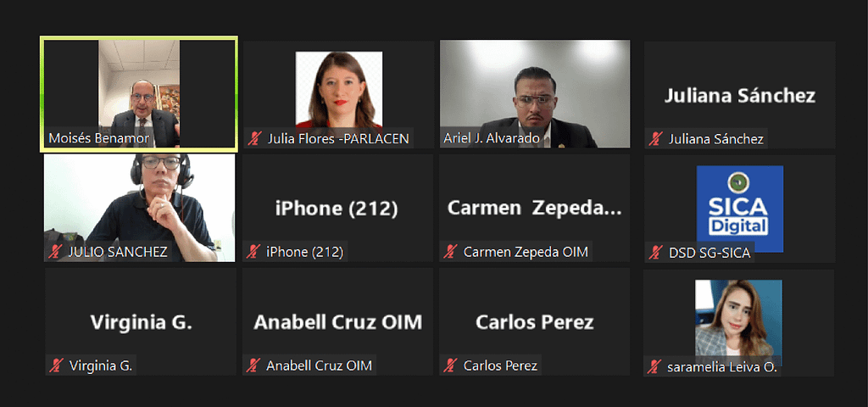Select the Anabell Cruz OIM participant tile
This screenshot has height=407, width=868.
tap(337, 321)
